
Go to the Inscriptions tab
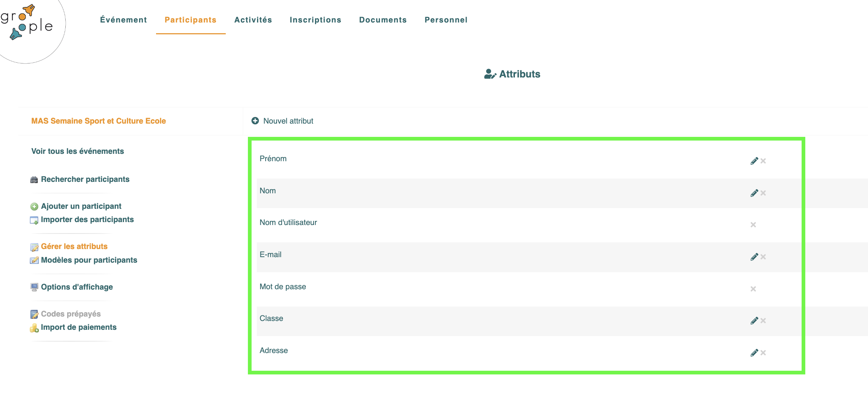point(315,20)
